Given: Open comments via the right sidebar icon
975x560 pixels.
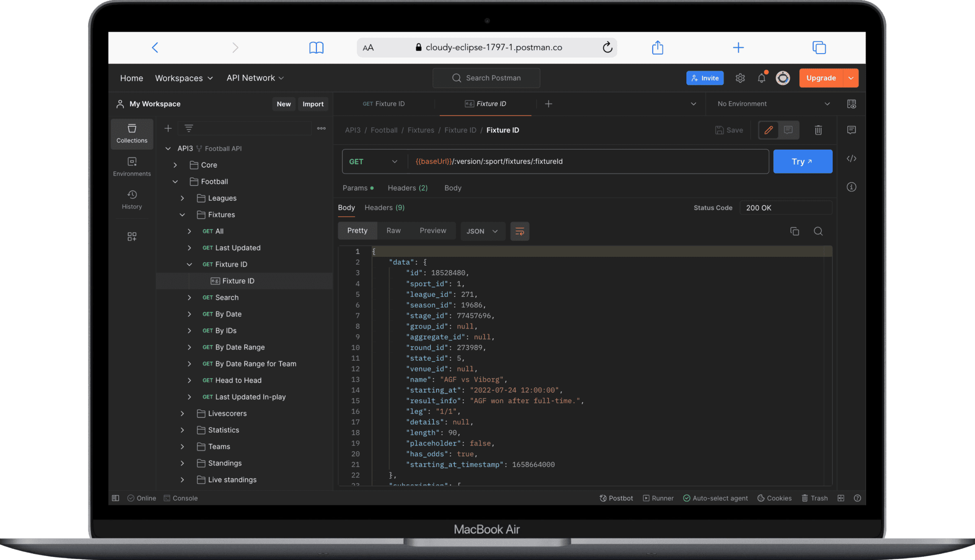Looking at the screenshot, I should pos(851,130).
